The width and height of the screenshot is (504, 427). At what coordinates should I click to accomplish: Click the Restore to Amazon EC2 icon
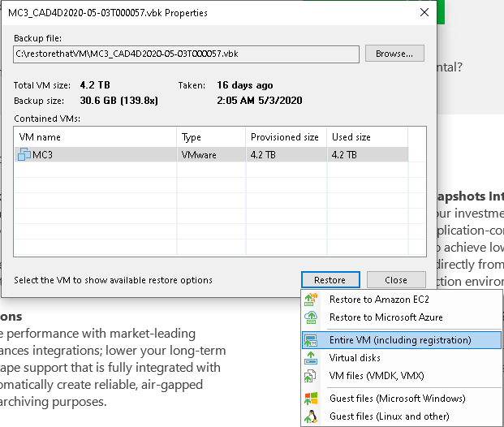pos(311,300)
